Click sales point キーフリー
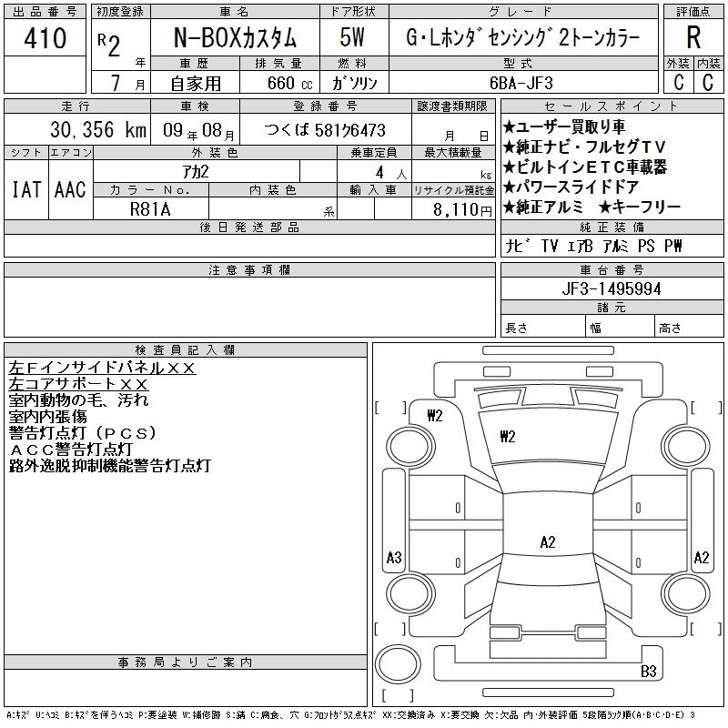The width and height of the screenshot is (728, 728). tap(640, 207)
